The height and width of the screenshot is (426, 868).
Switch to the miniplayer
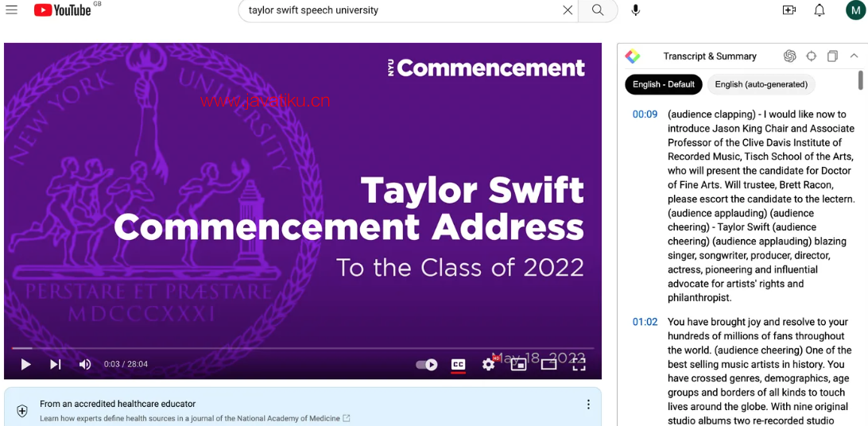[x=519, y=365]
